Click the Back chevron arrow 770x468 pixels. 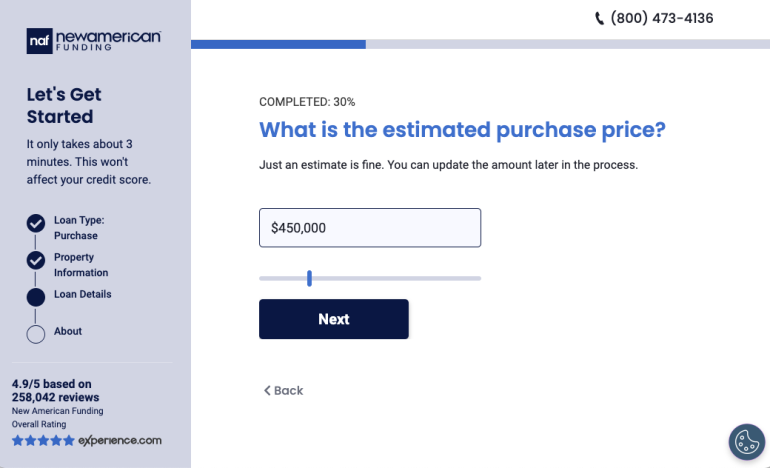click(267, 390)
